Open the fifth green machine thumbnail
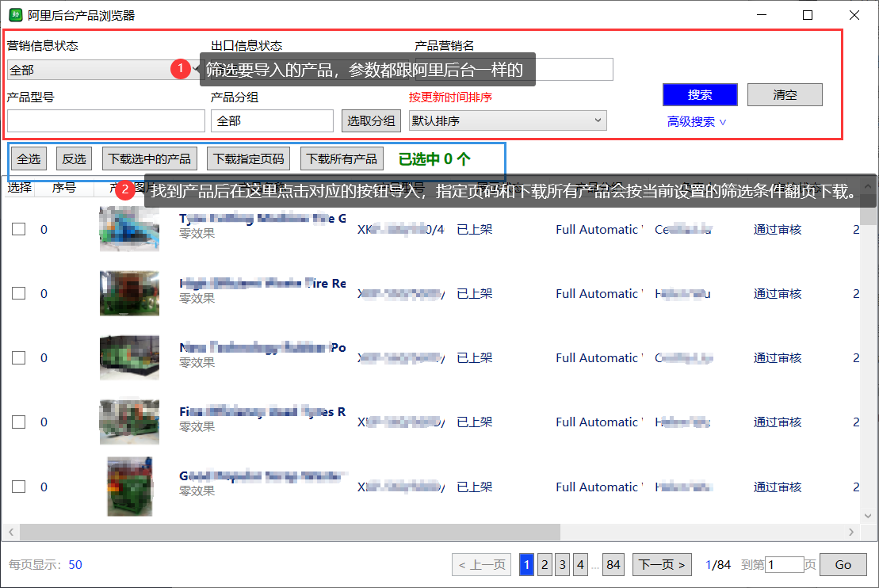Screen dimensions: 879x588 coord(129,487)
